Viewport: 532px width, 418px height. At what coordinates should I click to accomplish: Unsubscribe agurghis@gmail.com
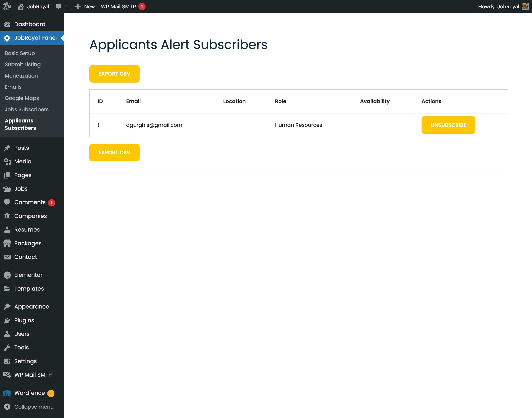[x=448, y=125]
